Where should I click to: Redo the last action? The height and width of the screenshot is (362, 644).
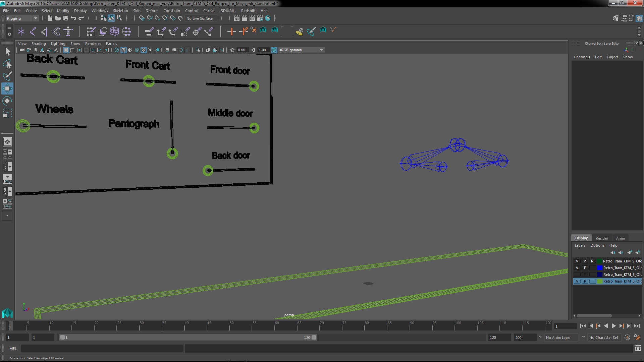click(81, 18)
